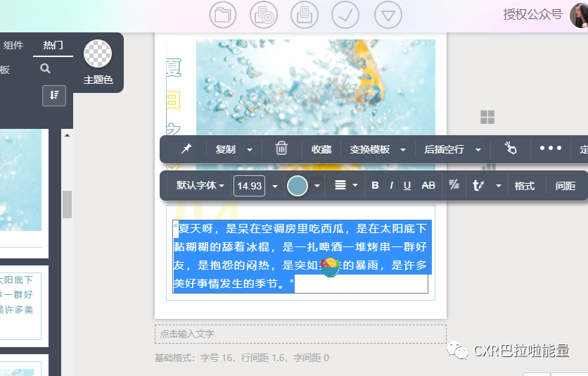Viewport: 588px width, 376px height.
Task: Click the checkmark circle icon
Action: pos(345,15)
